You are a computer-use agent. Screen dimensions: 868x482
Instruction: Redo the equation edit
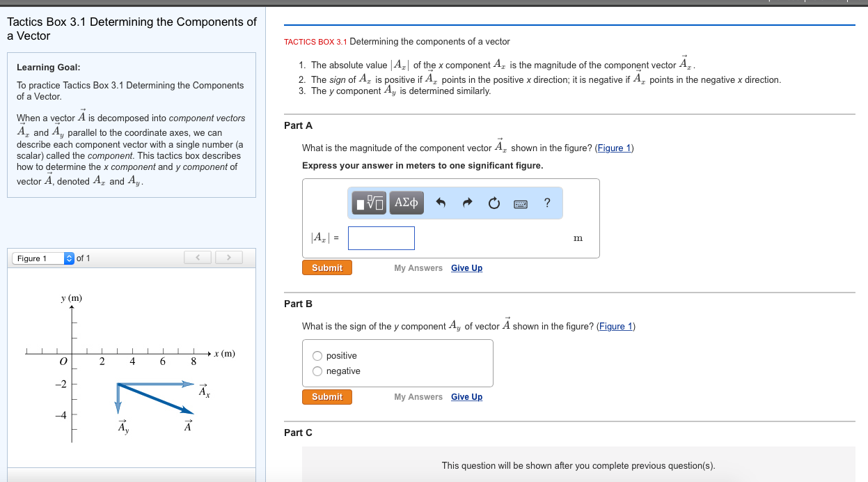(x=466, y=203)
